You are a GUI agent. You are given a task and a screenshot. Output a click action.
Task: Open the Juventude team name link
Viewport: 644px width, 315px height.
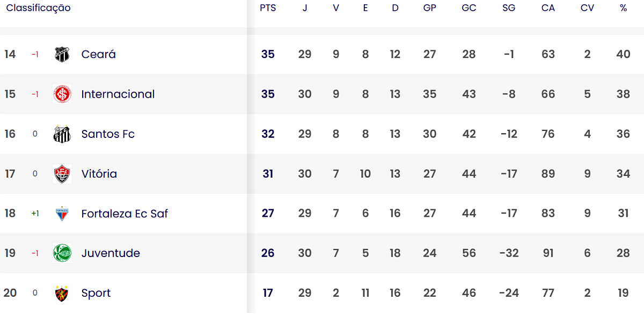point(111,253)
